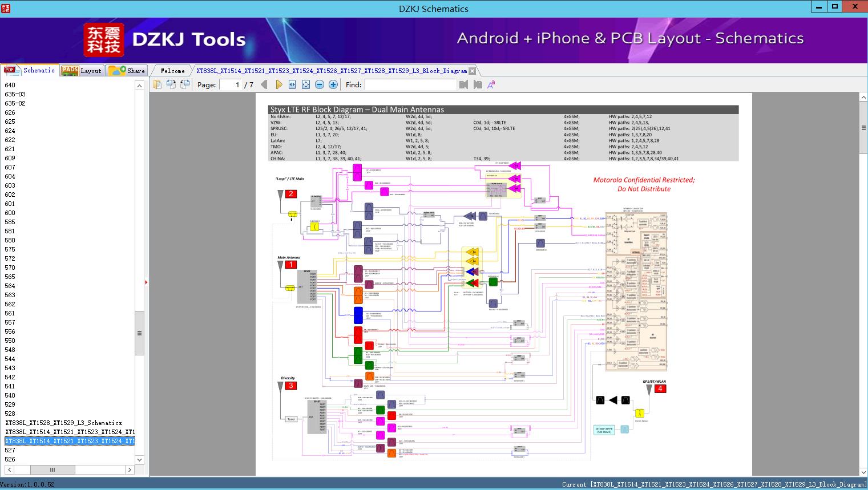Open the Share tab
This screenshot has height=490, width=868.
(127, 70)
